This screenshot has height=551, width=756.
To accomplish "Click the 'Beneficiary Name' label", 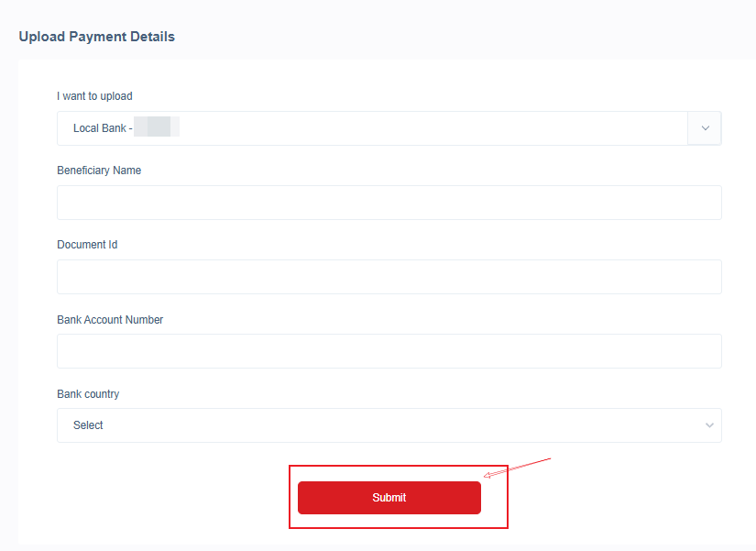I will click(x=99, y=171).
